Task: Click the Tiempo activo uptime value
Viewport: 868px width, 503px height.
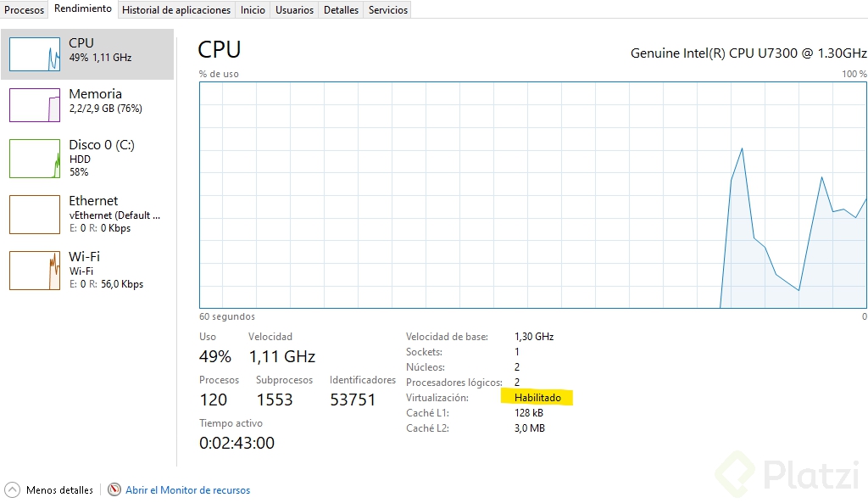Action: pyautogui.click(x=236, y=443)
